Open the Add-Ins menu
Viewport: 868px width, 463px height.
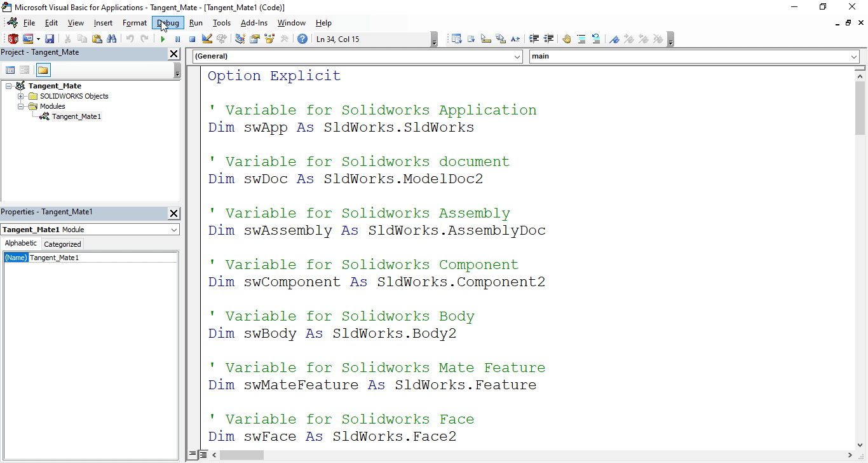point(254,23)
